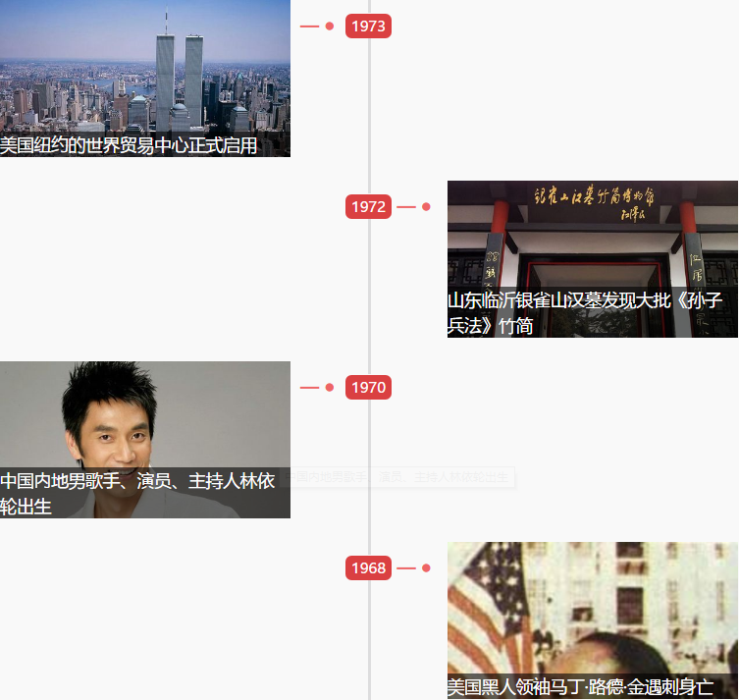
Task: Click caption 中国内地男歌手、演员、主持人林依轮出生
Action: (x=137, y=494)
